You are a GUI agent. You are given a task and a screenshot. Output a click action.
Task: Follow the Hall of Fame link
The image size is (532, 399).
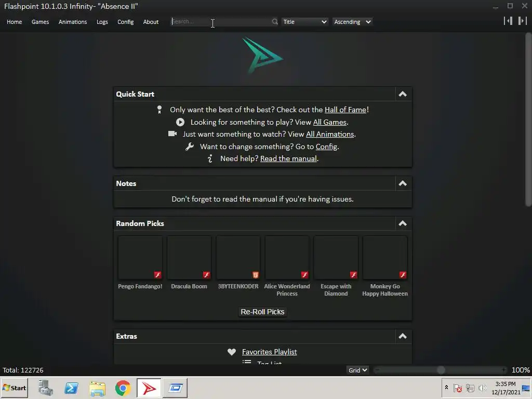(345, 110)
